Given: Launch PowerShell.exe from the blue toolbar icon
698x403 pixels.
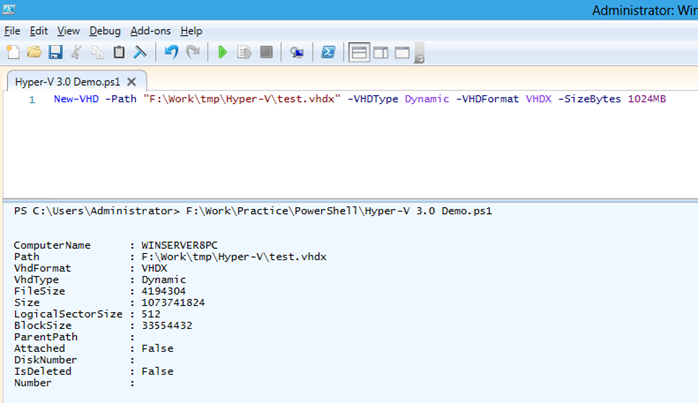Looking at the screenshot, I should click(x=327, y=52).
